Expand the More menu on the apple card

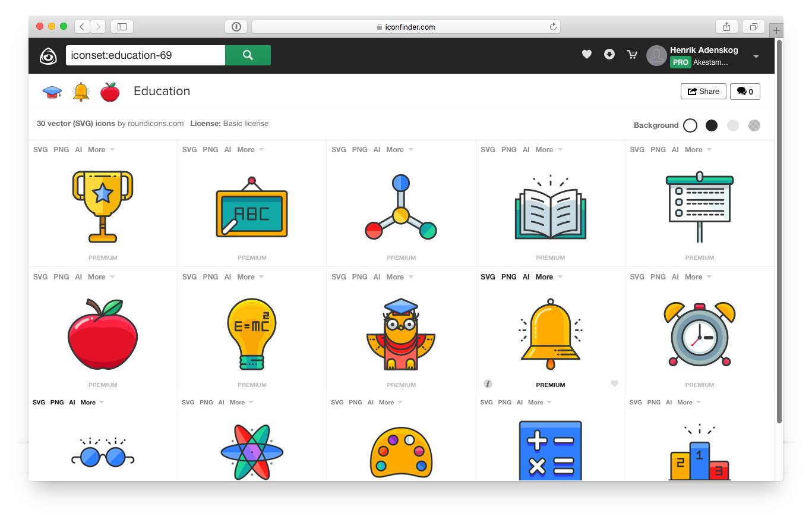click(x=102, y=277)
